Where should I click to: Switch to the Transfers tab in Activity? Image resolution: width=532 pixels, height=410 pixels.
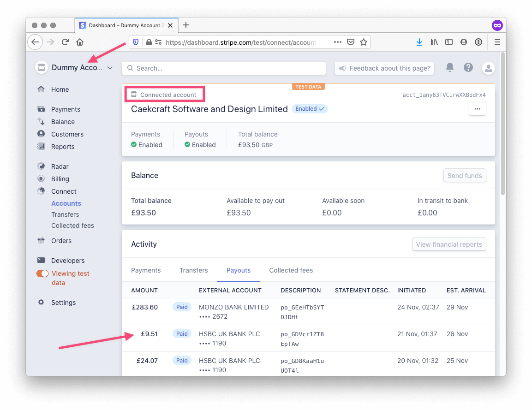point(193,270)
